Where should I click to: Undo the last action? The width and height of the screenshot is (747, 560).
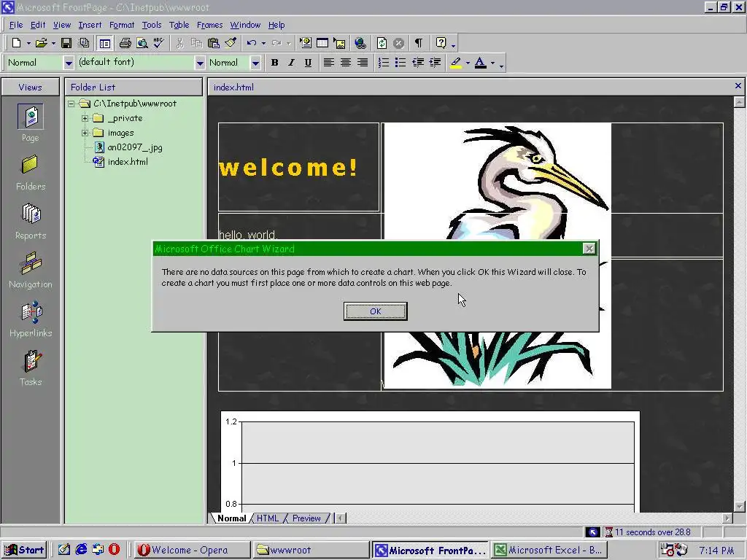(252, 43)
